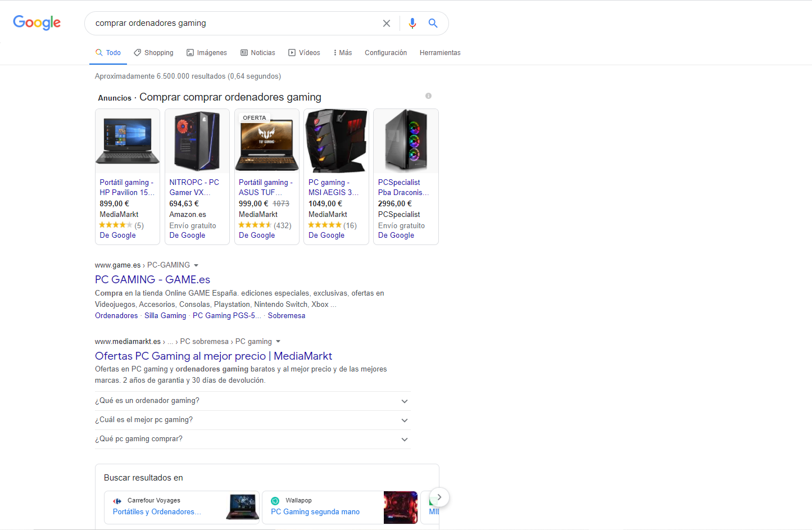Image resolution: width=812 pixels, height=530 pixels.
Task: Clear the search query with the X icon
Action: pyautogui.click(x=386, y=23)
